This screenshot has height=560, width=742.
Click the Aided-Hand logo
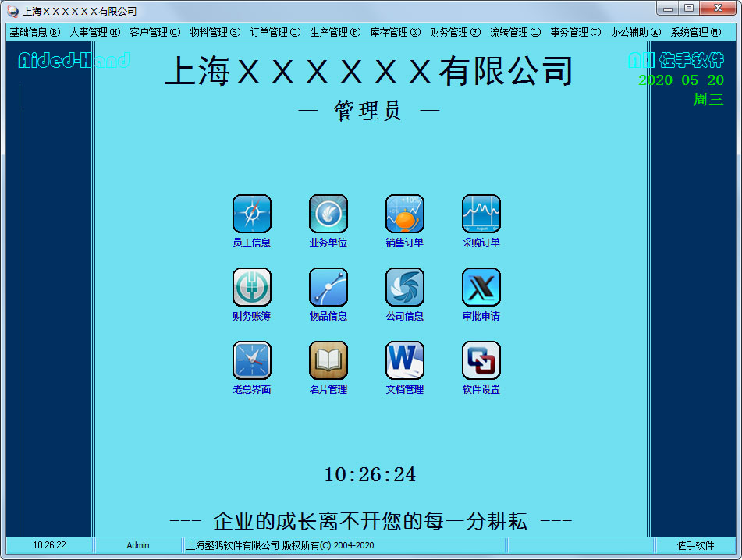coord(74,60)
